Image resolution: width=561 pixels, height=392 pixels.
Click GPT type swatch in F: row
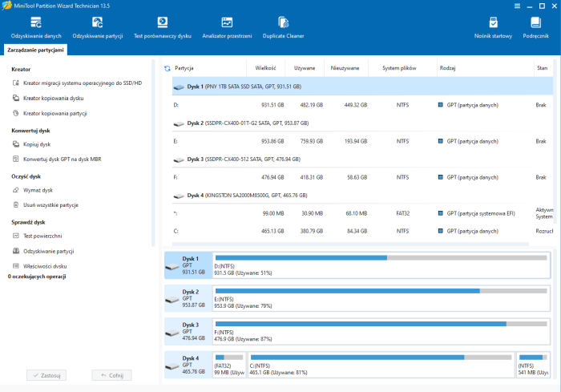[441, 177]
